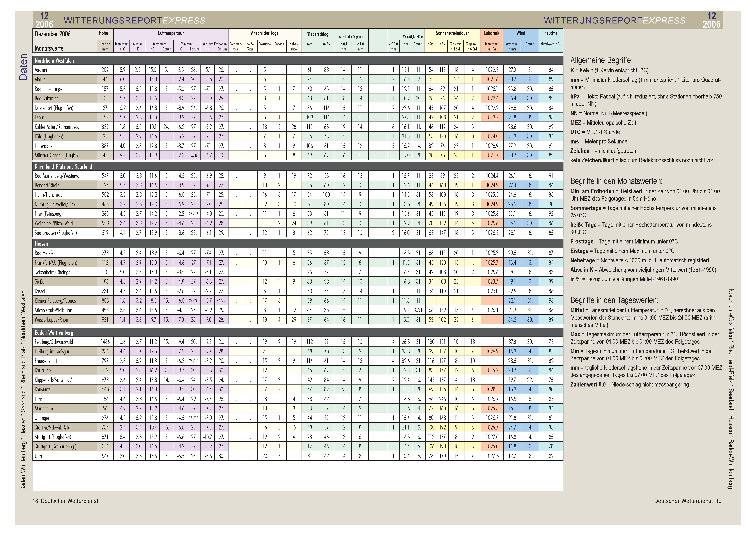Click the 'Höhe' column header
Image resolution: width=756 pixels, height=535 pixels.
pyautogui.click(x=103, y=33)
